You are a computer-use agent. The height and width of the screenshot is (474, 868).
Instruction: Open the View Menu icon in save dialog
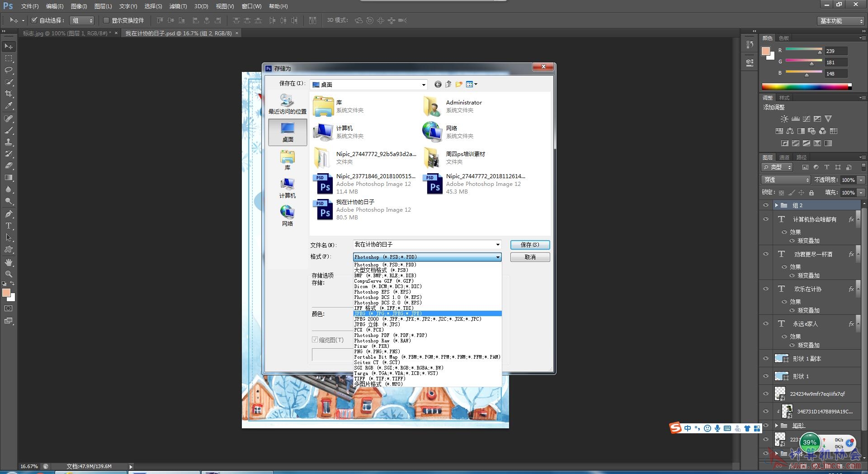[x=472, y=84]
